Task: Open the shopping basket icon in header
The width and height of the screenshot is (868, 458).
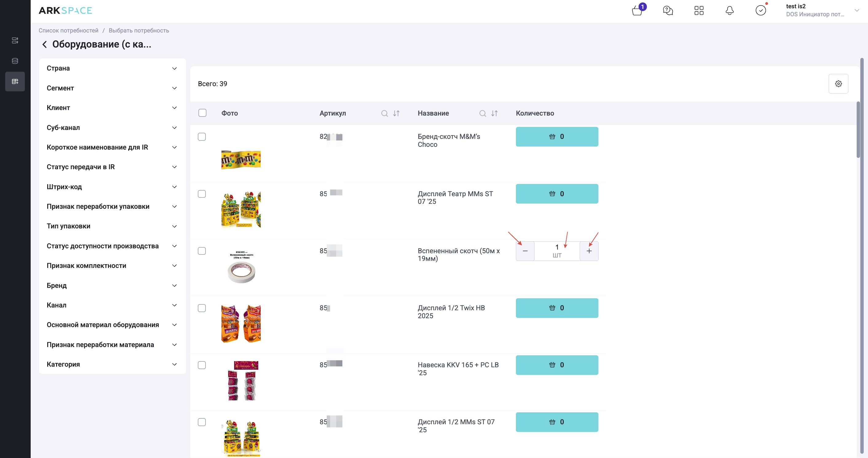Action: pyautogui.click(x=637, y=10)
